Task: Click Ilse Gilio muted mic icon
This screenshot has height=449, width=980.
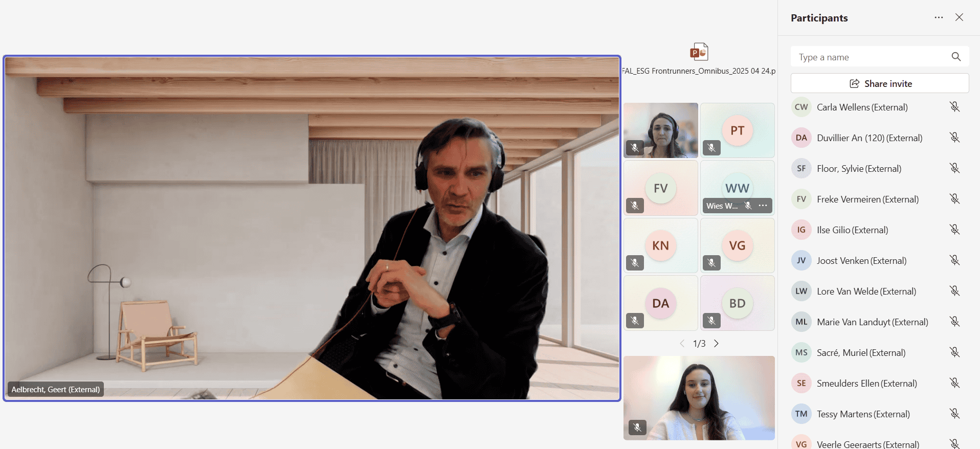Action: tap(954, 230)
